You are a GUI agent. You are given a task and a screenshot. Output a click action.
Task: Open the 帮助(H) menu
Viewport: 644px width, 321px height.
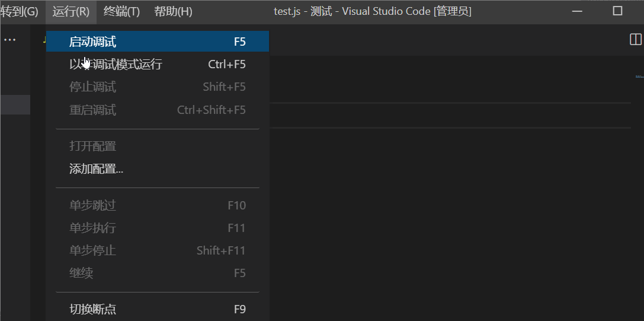(173, 11)
